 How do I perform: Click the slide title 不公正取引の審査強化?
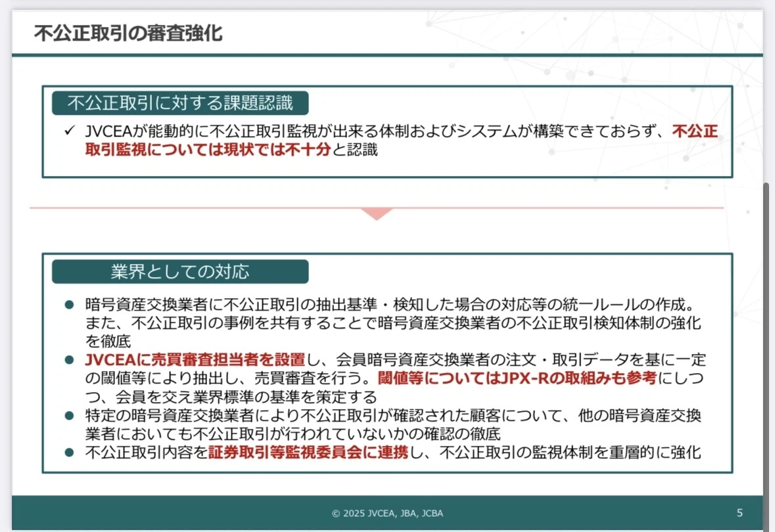tap(128, 33)
